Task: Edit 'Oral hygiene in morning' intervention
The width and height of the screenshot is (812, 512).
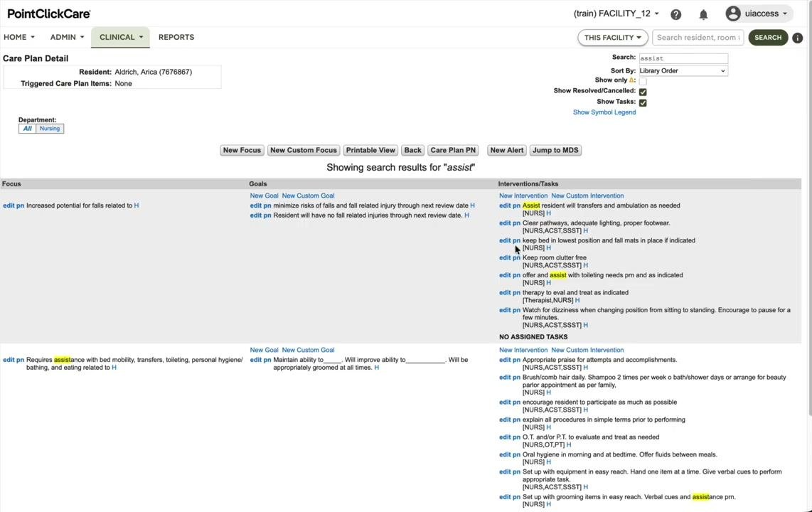Action: click(505, 454)
